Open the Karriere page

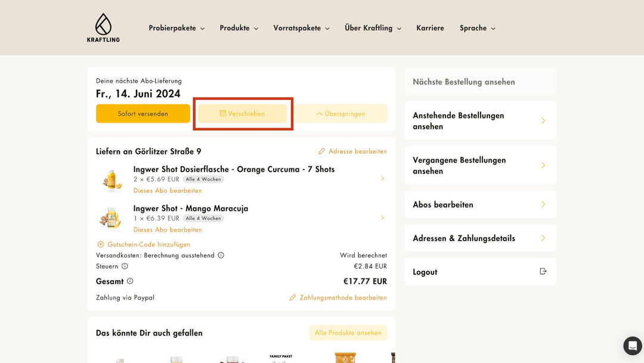(x=430, y=28)
